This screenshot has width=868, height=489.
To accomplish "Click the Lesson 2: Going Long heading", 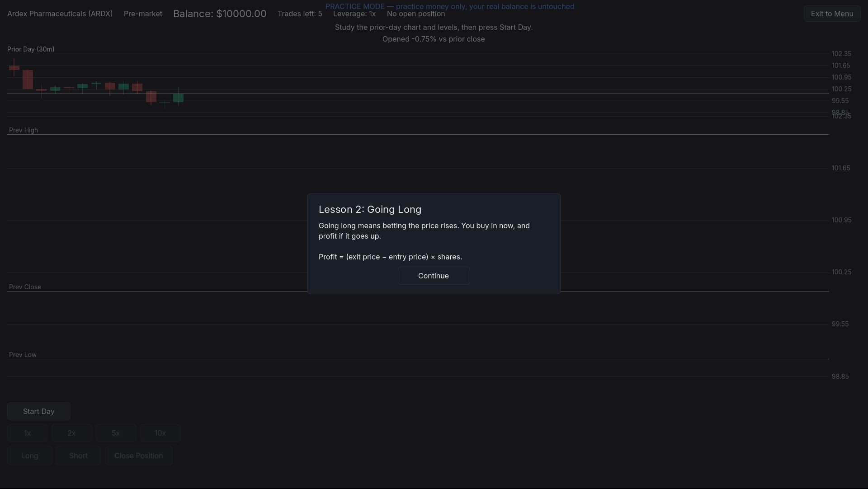I will pos(370,209).
